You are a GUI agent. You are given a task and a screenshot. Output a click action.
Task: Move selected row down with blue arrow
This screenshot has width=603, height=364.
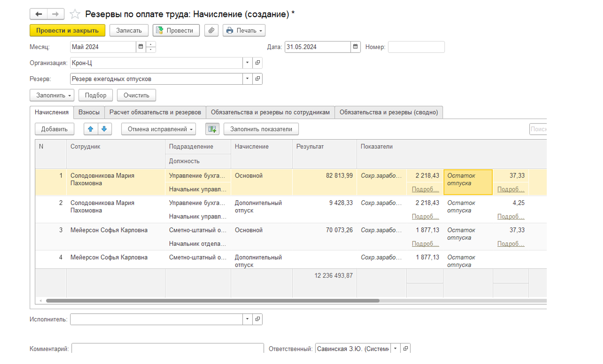click(x=104, y=129)
